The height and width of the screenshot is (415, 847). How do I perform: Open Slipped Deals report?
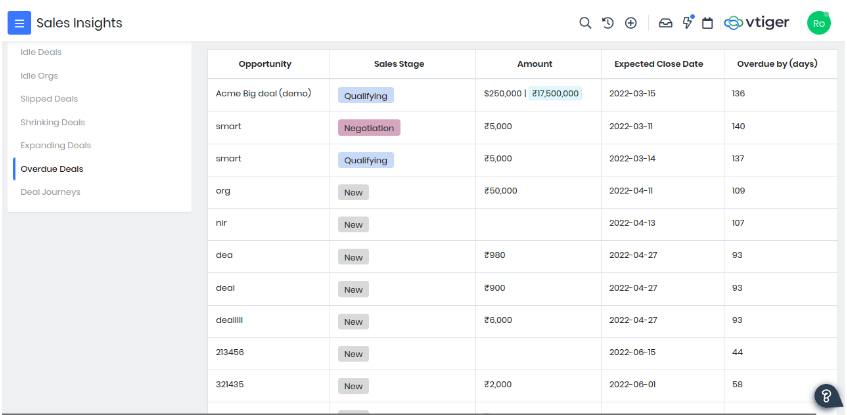point(49,99)
